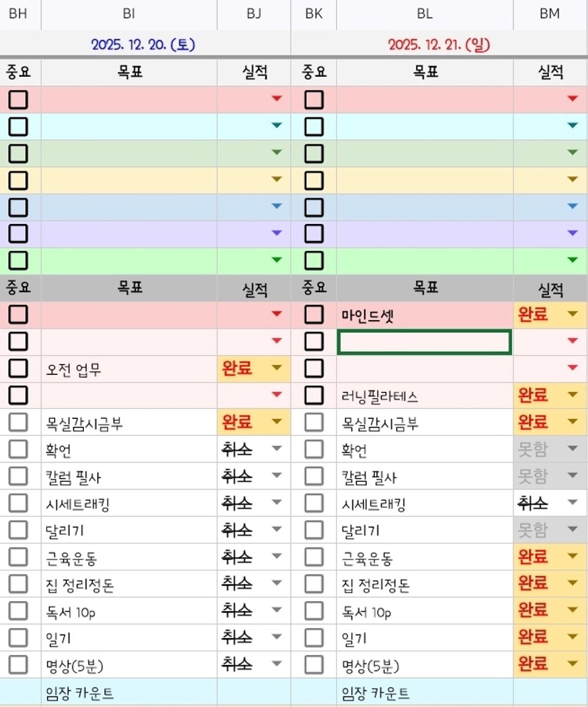Viewport: 588px width, 707px height.
Task: Open 달리기 못함 dropdown for December 21
Action: [x=572, y=530]
